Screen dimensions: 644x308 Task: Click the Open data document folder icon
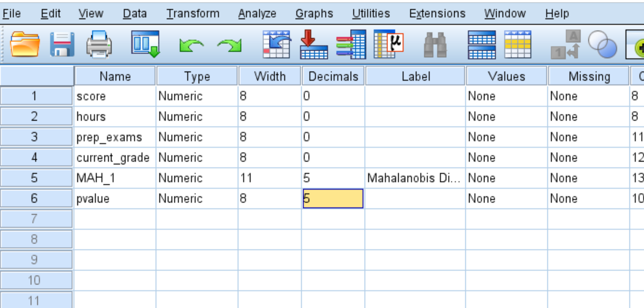[25, 45]
